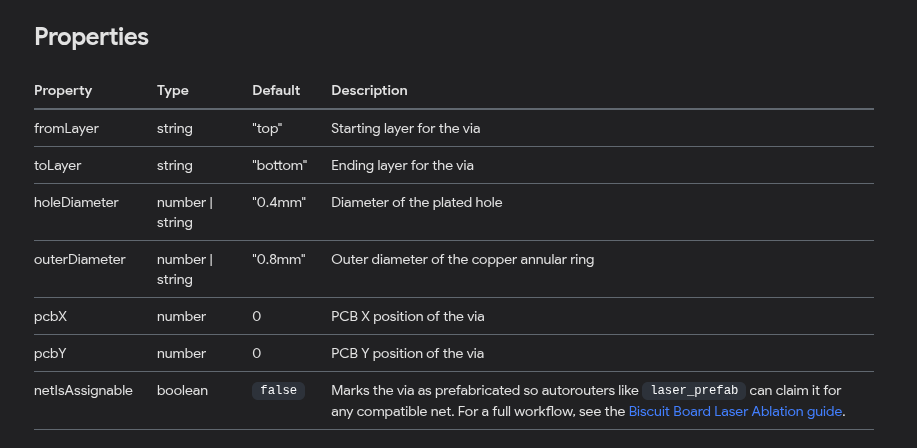
Task: Select the toLayer property name
Action: [x=57, y=165]
